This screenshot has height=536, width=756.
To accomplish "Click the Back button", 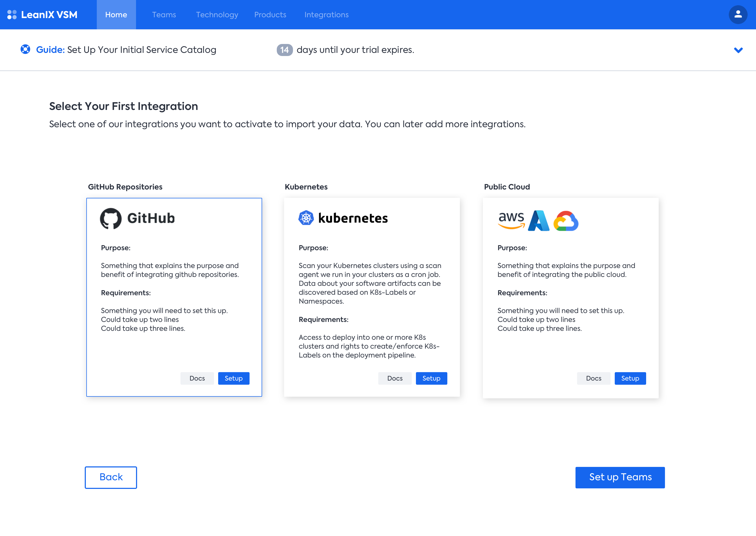I will point(111,477).
